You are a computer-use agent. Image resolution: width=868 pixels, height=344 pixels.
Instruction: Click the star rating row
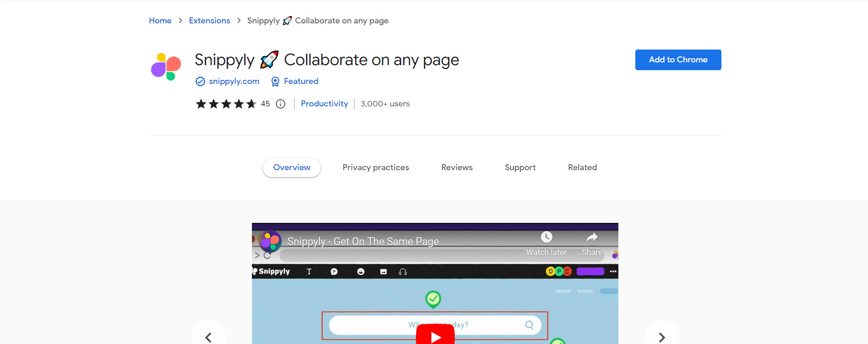(226, 104)
